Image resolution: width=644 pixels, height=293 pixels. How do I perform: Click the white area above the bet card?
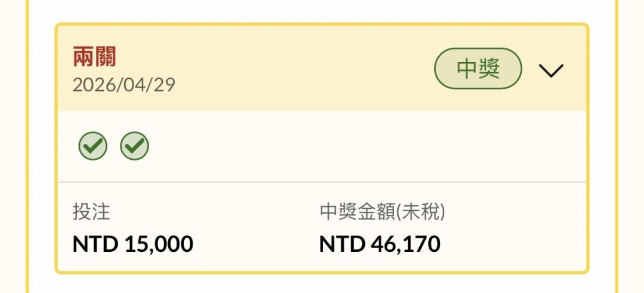(x=322, y=11)
